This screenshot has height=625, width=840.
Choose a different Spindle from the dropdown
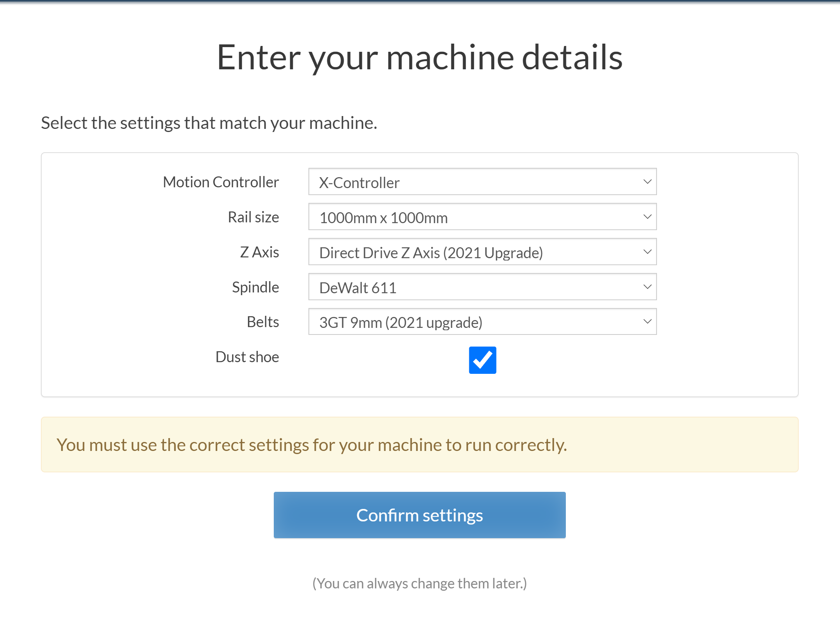click(x=482, y=287)
